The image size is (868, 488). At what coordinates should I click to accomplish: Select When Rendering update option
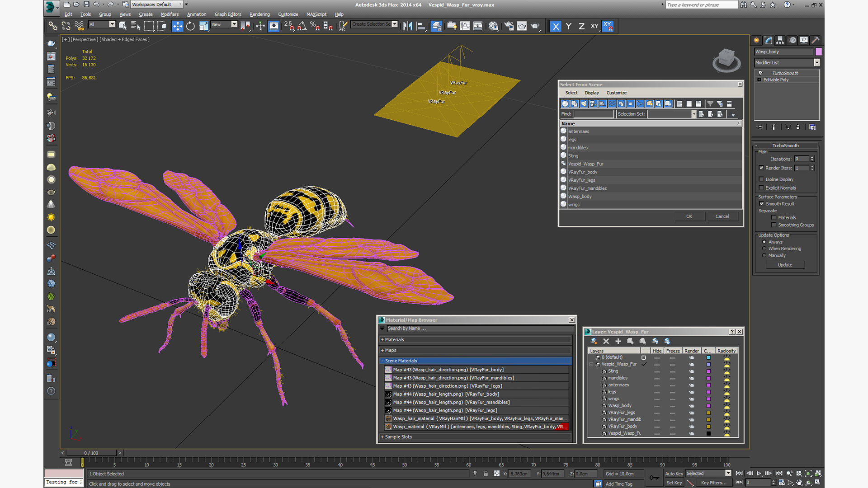[764, 249]
